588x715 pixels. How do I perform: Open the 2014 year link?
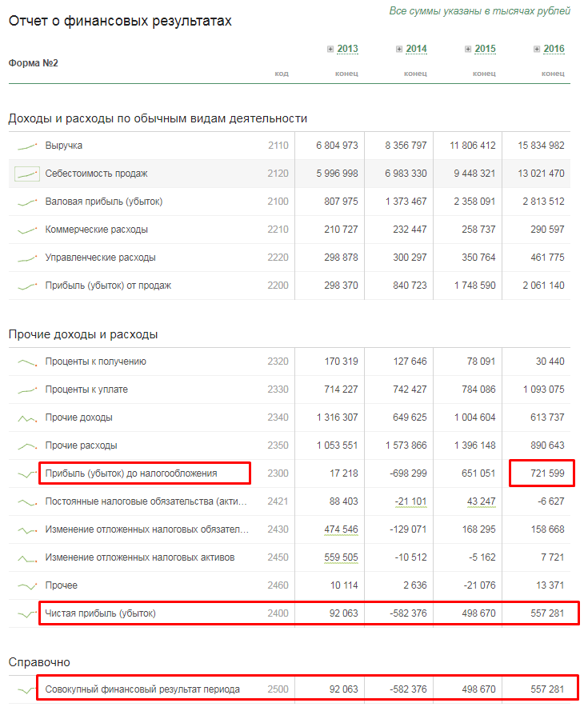pyautogui.click(x=417, y=49)
